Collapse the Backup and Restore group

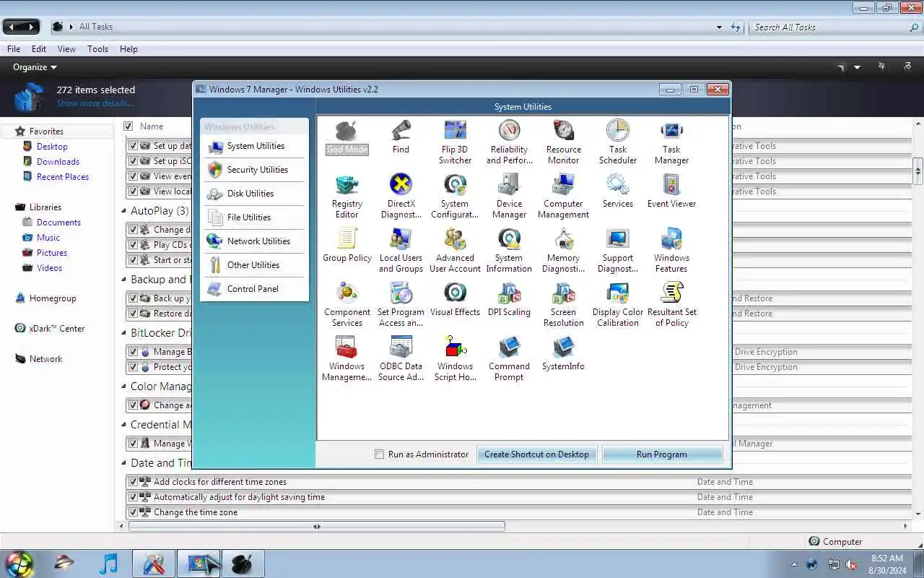124,280
